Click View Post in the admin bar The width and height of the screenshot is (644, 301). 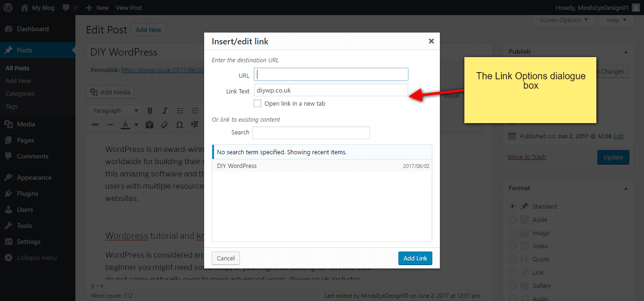click(x=129, y=8)
